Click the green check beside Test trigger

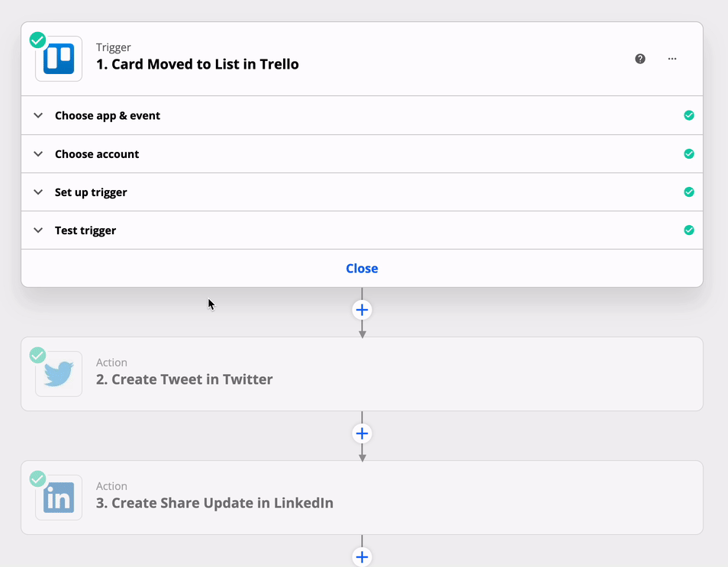point(689,230)
